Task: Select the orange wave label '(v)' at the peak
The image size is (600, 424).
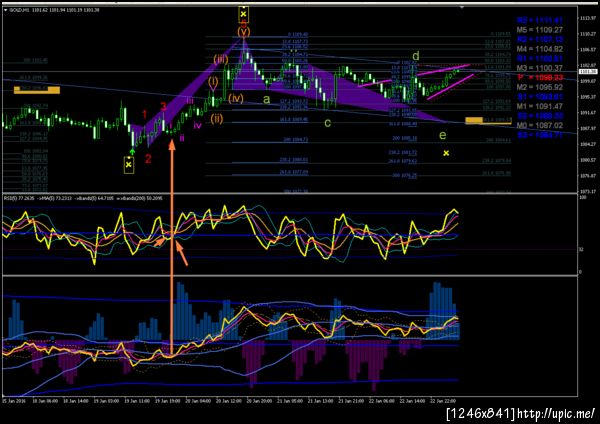Action: coord(244,33)
